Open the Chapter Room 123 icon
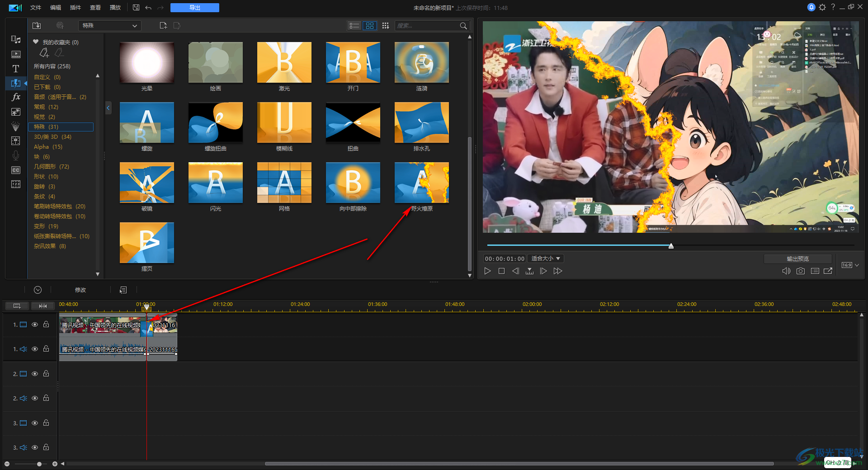This screenshot has width=868, height=470. tap(16, 184)
